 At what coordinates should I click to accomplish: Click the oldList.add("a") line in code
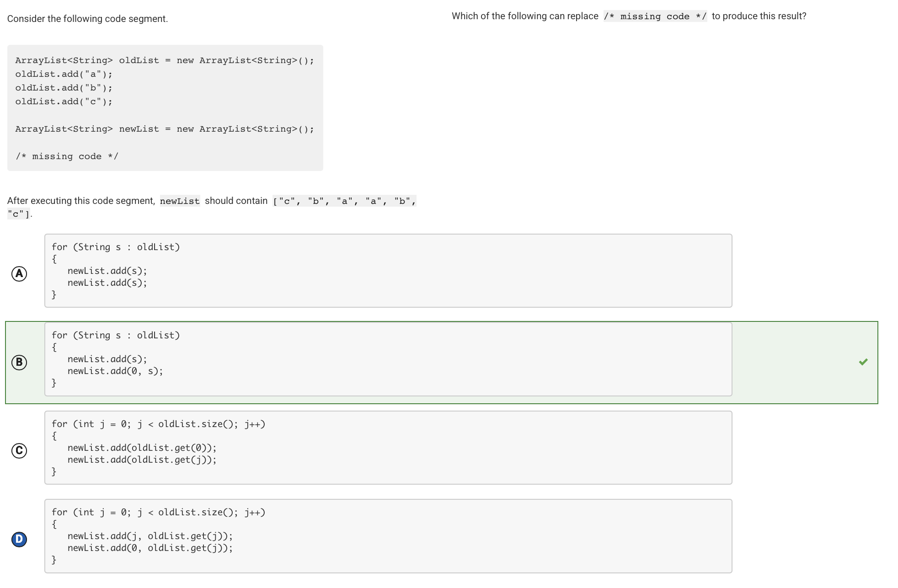coord(64,74)
